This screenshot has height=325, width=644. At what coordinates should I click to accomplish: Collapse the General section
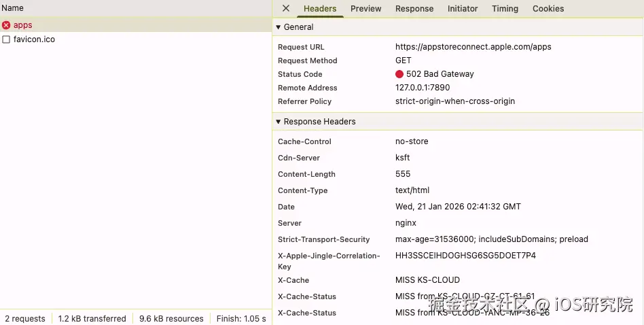click(x=278, y=27)
